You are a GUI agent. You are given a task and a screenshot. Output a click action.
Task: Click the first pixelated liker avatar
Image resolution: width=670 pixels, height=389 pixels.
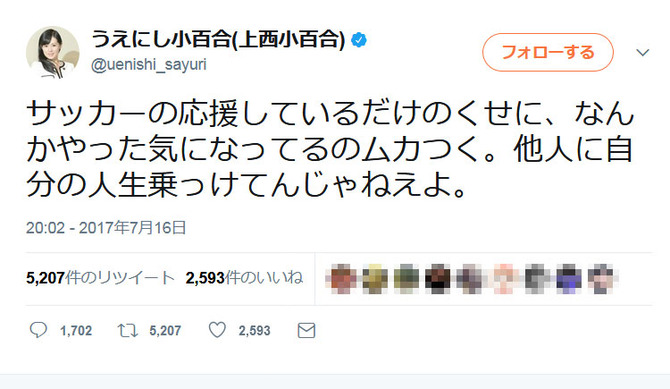341,279
